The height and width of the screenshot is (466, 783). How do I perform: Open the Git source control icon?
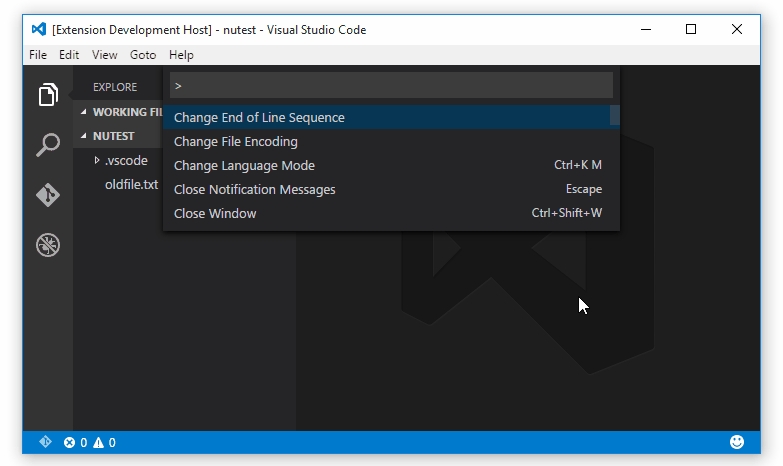(48, 194)
